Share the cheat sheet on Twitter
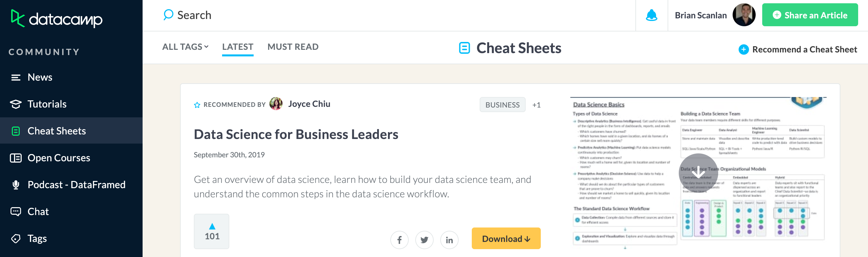 [x=424, y=240]
